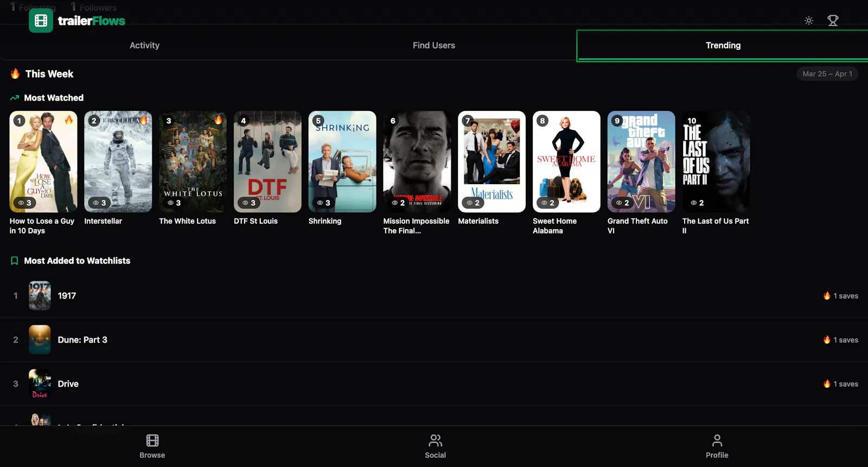Open the 1917 watchlist row
The width and height of the screenshot is (868, 467).
tap(434, 296)
